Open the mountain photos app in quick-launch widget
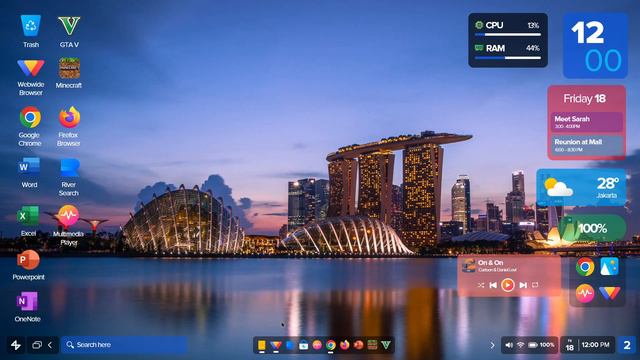Viewport: 640px width, 360px height. point(609,267)
